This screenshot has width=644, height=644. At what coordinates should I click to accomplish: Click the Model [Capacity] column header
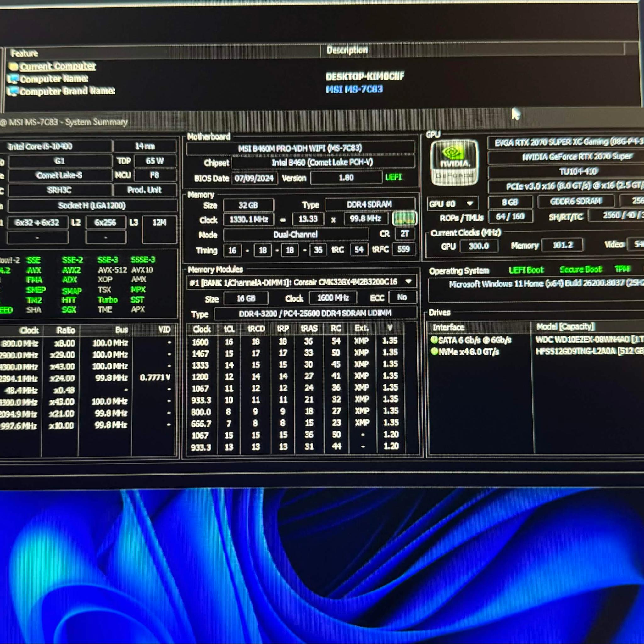tap(565, 326)
